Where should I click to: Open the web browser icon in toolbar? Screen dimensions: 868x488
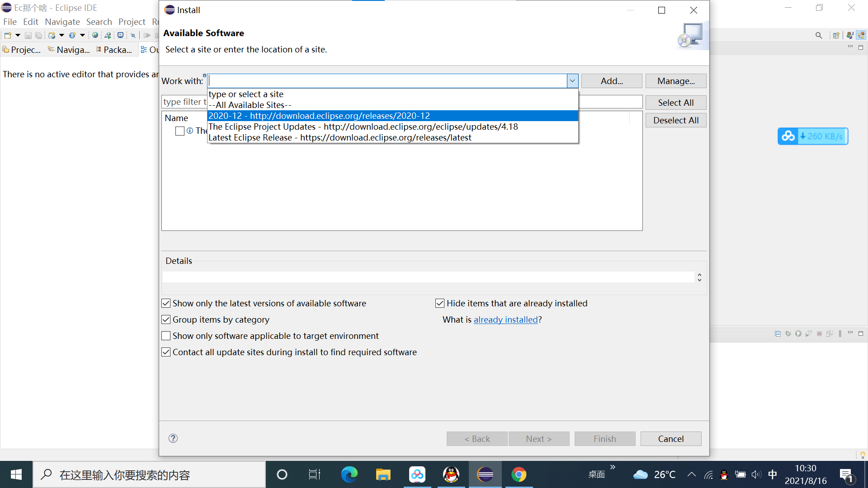click(x=95, y=35)
